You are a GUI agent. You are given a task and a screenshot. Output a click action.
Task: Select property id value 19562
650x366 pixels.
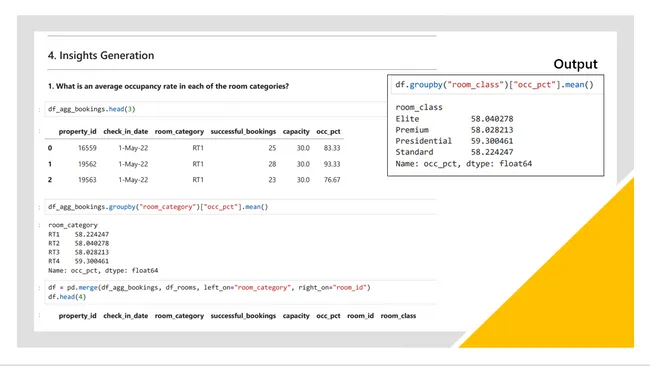coord(87,164)
